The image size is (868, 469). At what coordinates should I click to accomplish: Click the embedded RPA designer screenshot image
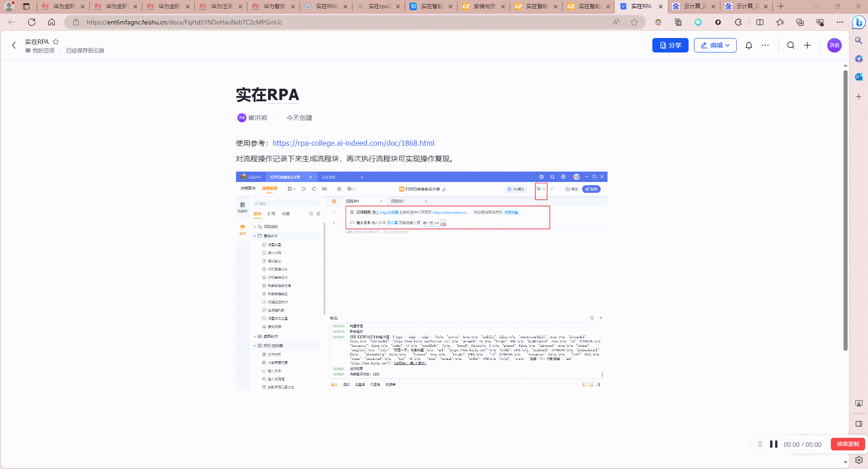click(x=421, y=281)
